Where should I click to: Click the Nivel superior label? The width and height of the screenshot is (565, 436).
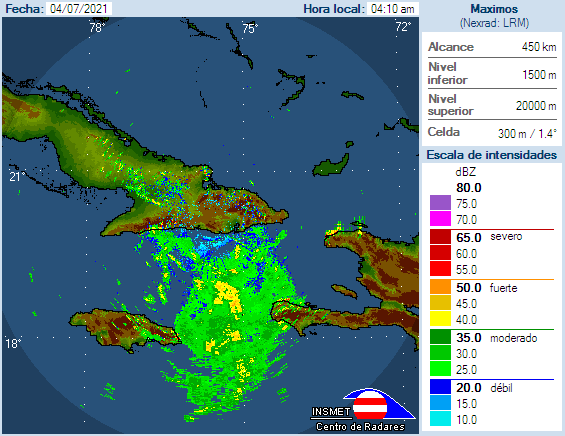point(450,104)
